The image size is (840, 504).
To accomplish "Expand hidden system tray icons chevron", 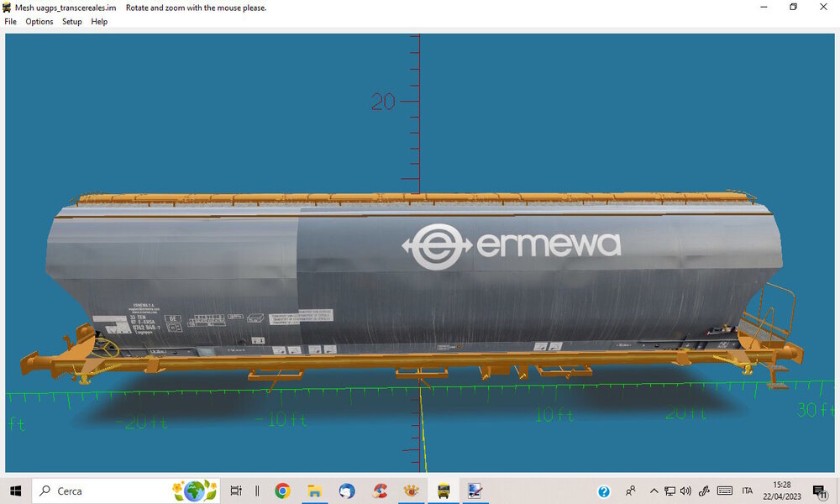I will (x=654, y=491).
